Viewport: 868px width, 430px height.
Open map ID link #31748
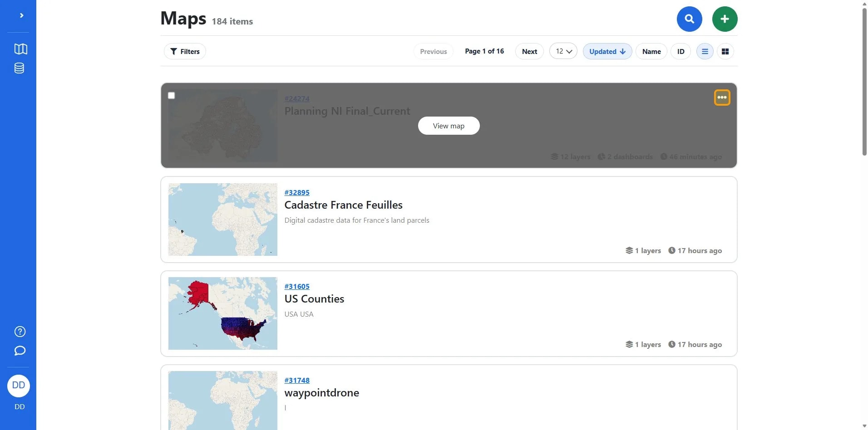pyautogui.click(x=297, y=380)
